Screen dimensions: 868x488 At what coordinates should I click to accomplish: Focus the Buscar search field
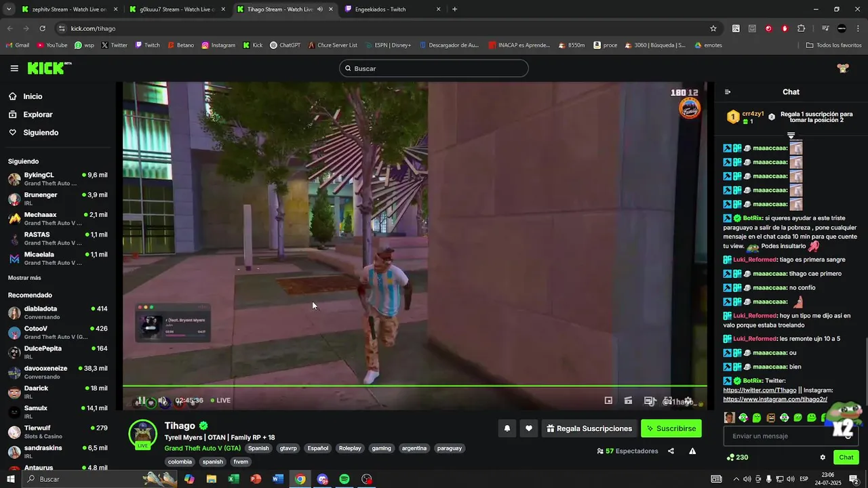pos(434,68)
